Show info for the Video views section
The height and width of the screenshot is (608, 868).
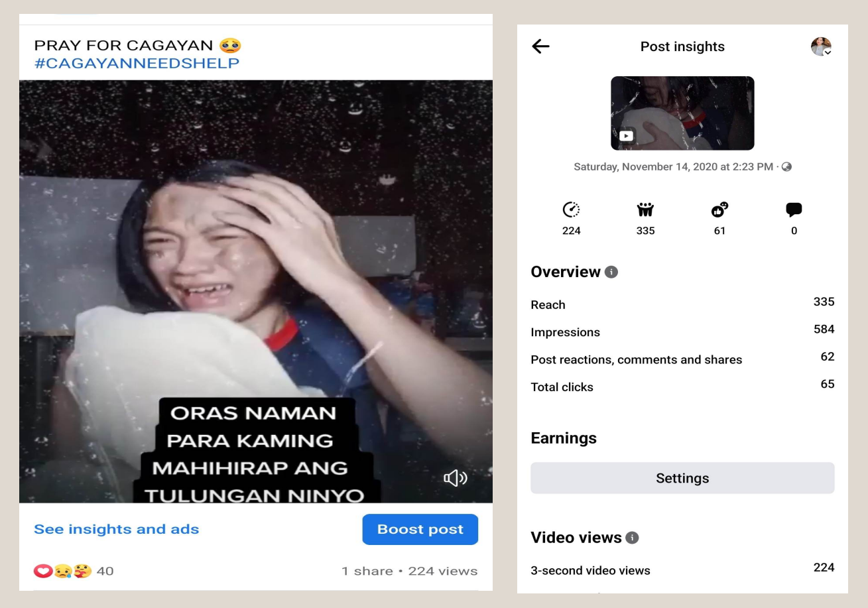(633, 538)
